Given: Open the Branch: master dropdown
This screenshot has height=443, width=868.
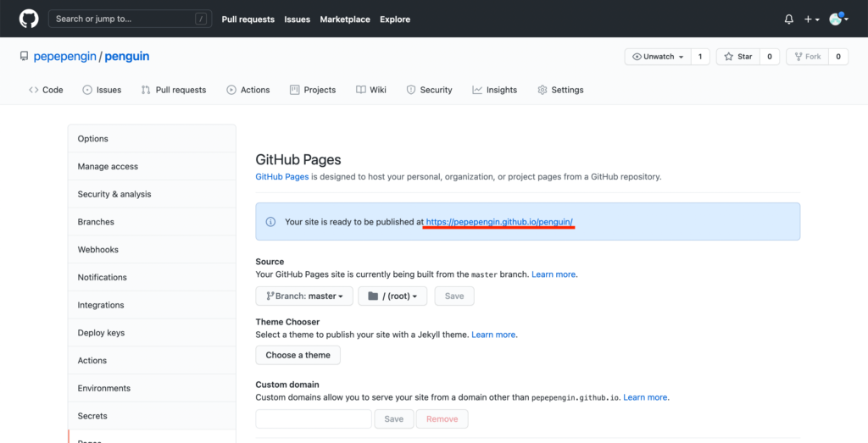Looking at the screenshot, I should click(304, 296).
